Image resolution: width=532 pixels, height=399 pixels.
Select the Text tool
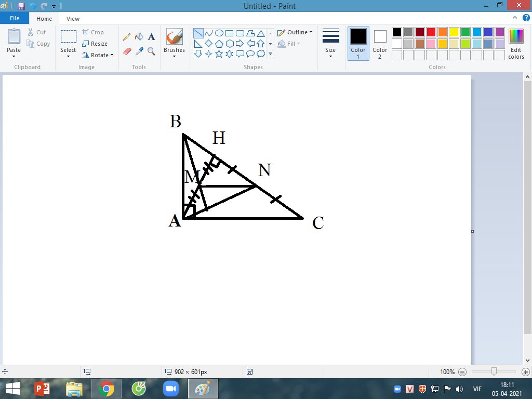[x=151, y=37]
